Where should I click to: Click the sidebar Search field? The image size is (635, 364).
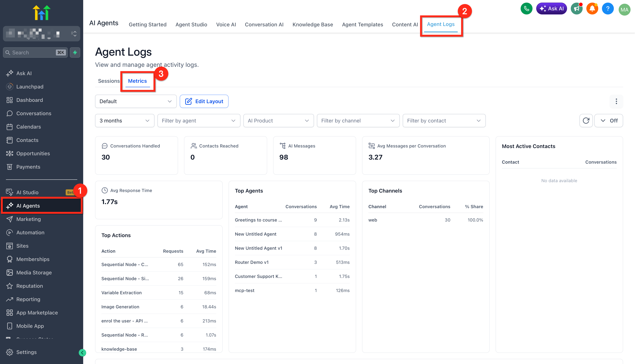click(x=32, y=53)
